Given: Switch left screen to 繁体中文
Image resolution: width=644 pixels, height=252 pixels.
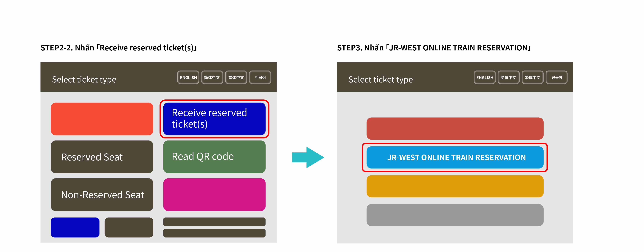Looking at the screenshot, I should coord(236,77).
